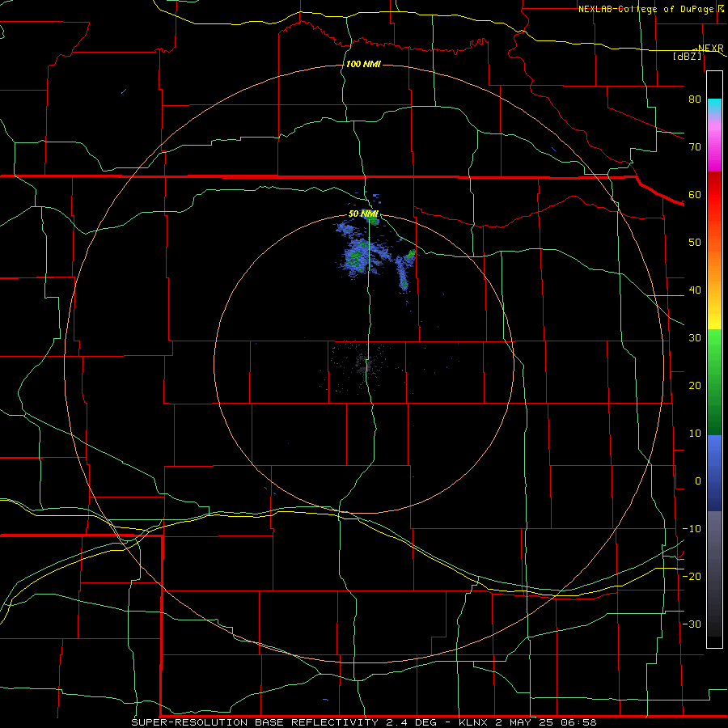
Task: Click the -20 value on the dBZ scale
Action: (x=692, y=577)
